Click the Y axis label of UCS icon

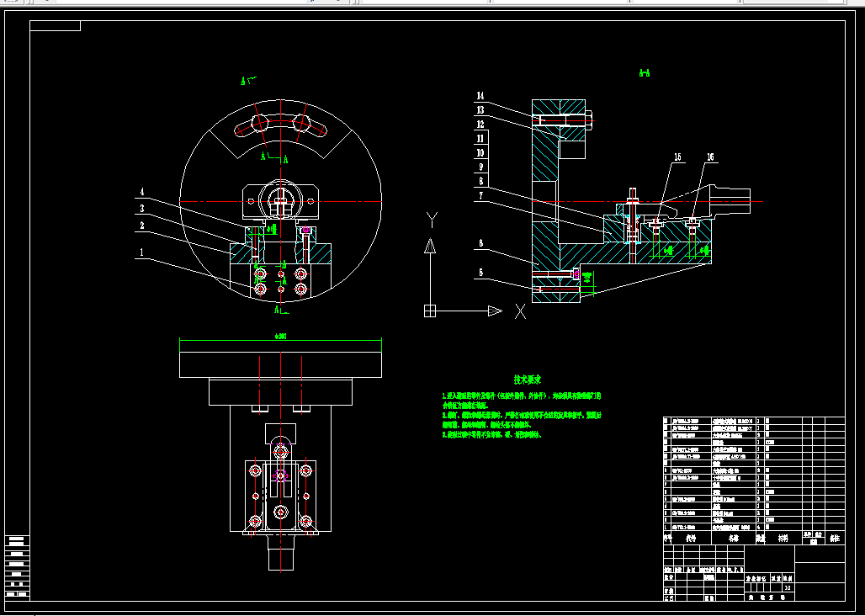point(432,220)
